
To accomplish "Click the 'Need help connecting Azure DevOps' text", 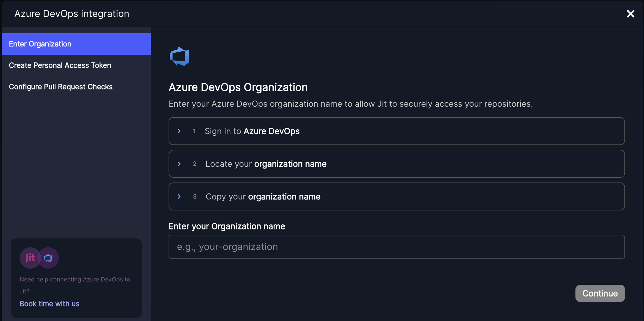I will (75, 279).
